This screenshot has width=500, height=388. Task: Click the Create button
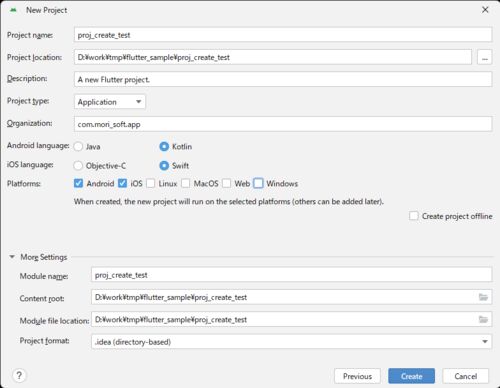[x=411, y=376]
